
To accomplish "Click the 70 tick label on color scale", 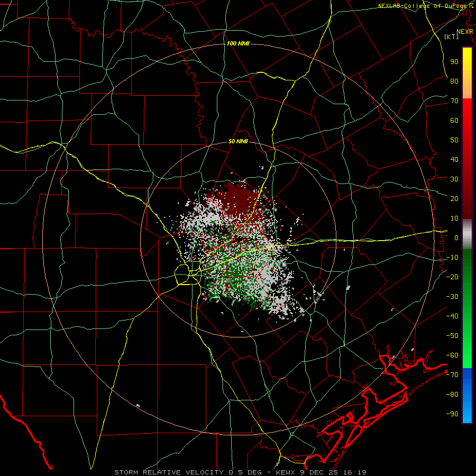I will [454, 101].
